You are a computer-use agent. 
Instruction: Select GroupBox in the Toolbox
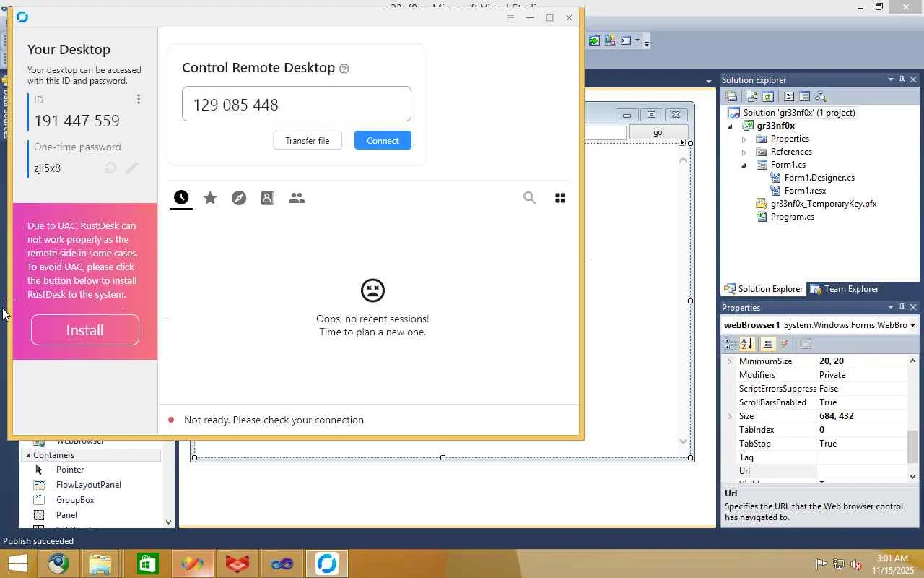point(75,500)
